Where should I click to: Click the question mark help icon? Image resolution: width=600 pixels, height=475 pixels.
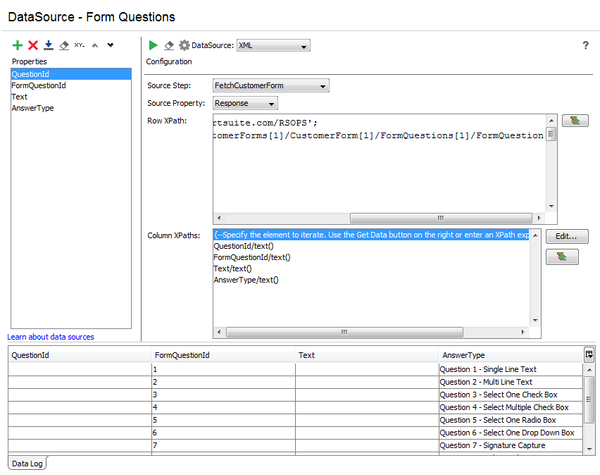[585, 45]
